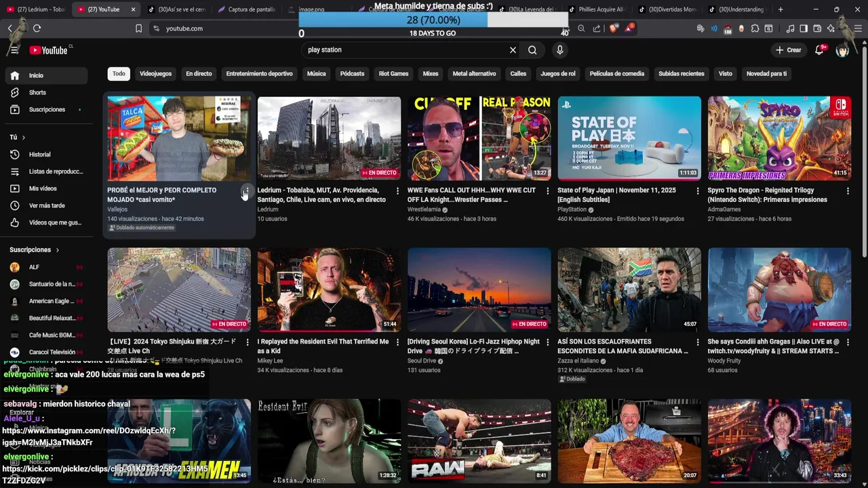The height and width of the screenshot is (488, 868).
Task: Open options for Spyro The Dragon video
Action: [x=848, y=191]
